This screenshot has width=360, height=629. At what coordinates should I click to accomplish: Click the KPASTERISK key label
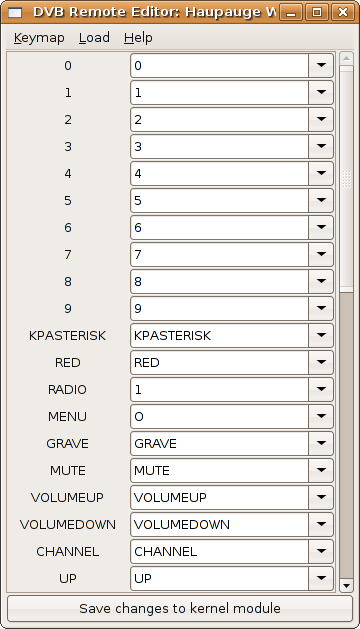[67, 335]
